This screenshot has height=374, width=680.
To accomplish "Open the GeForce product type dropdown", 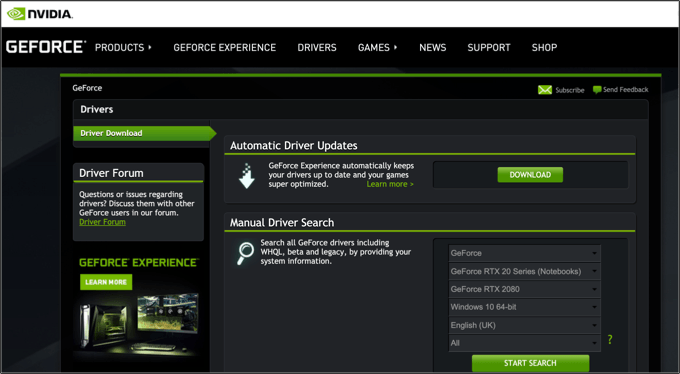I will coord(524,253).
